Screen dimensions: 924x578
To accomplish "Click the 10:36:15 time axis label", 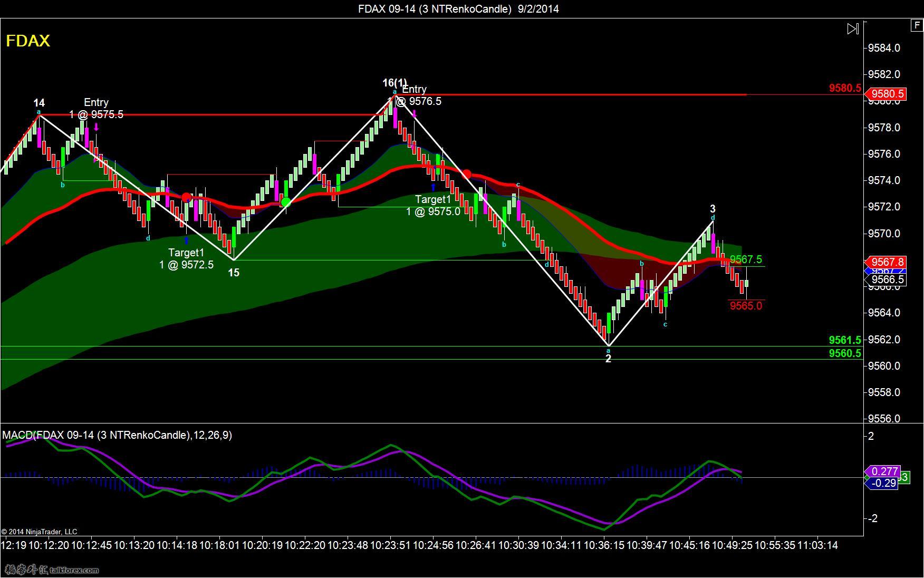I will pyautogui.click(x=604, y=545).
